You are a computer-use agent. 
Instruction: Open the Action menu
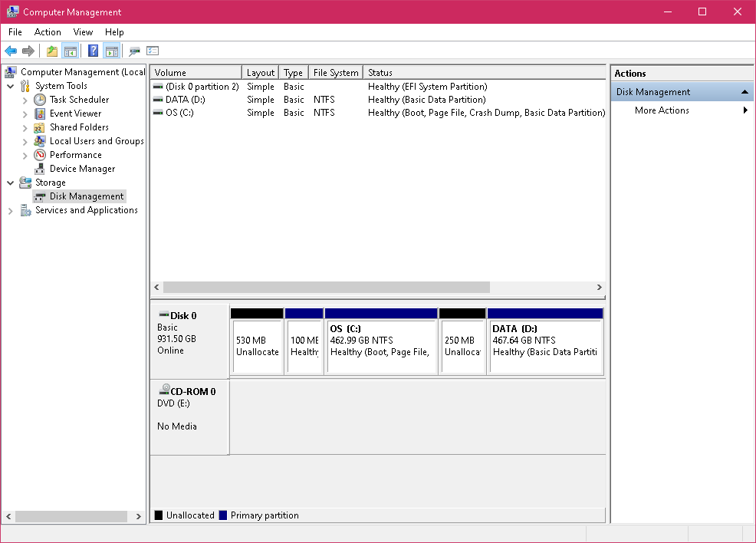pyautogui.click(x=48, y=32)
